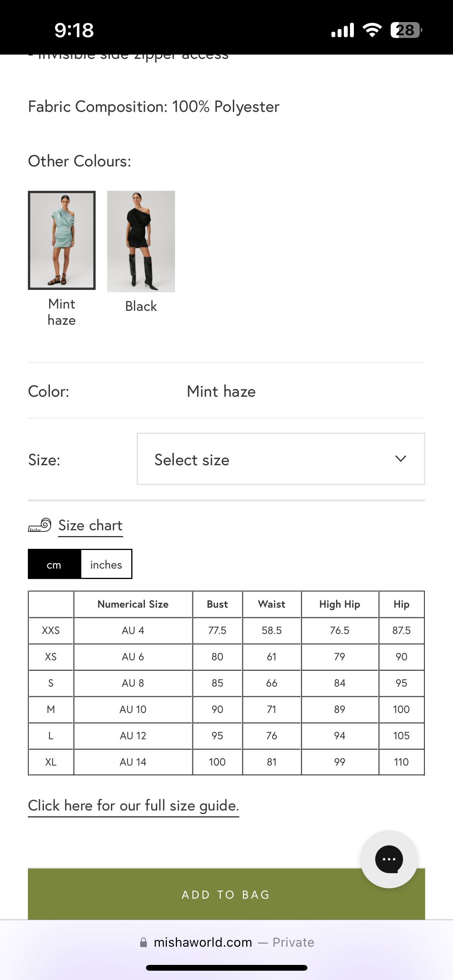Tap the AU 10 row in size table
Viewport: 453px width, 980px height.
133,709
